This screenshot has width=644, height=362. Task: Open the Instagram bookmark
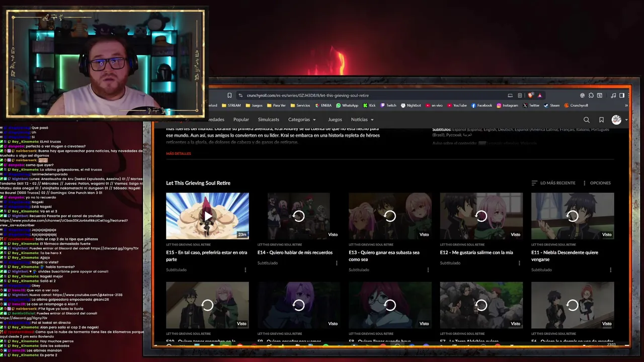coord(507,106)
